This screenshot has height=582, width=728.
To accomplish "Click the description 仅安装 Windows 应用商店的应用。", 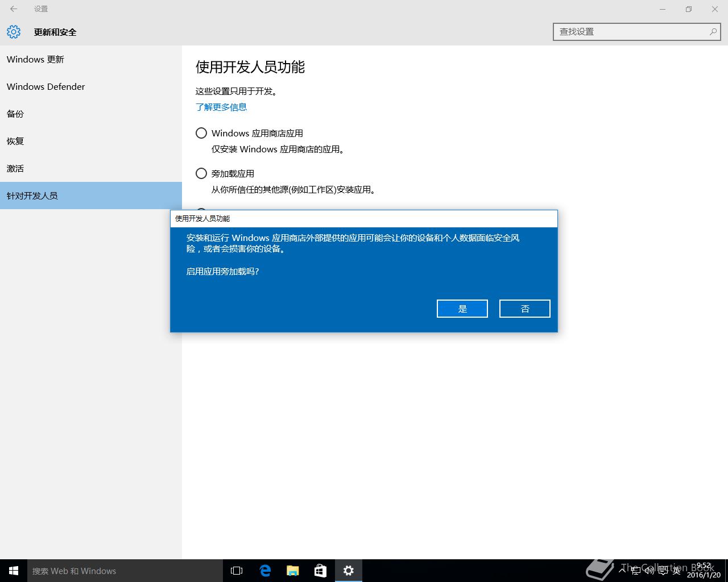I will click(278, 149).
